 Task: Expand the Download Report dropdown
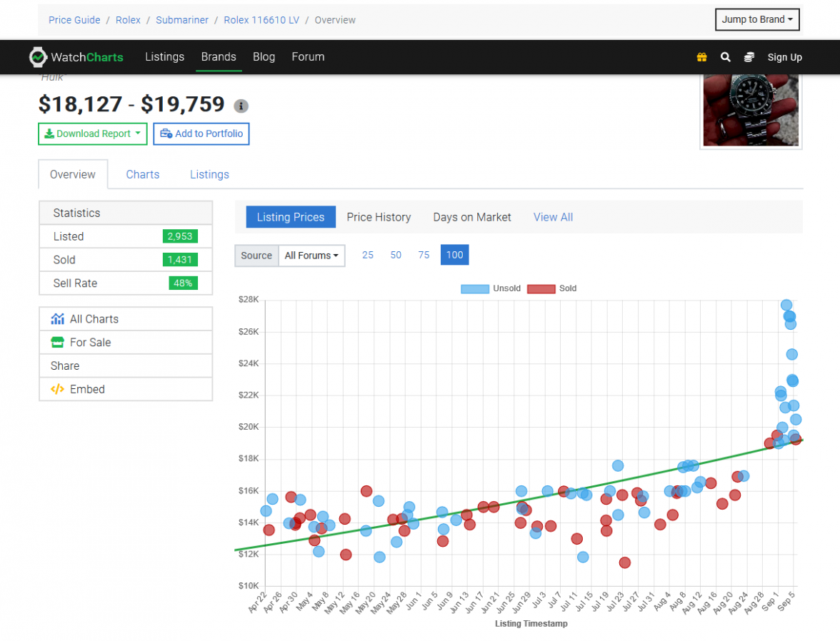coord(93,134)
